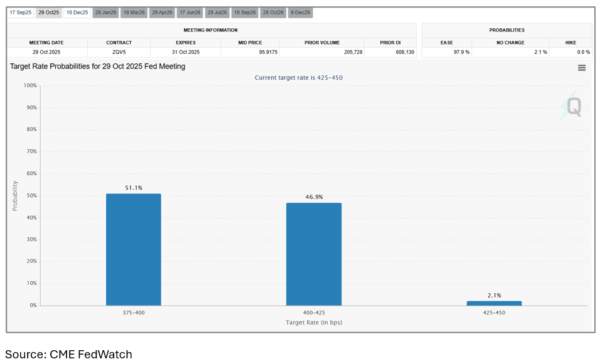Screen dimensions: 597x364
Task: Click the 400-425 probability bar
Action: pyautogui.click(x=314, y=254)
